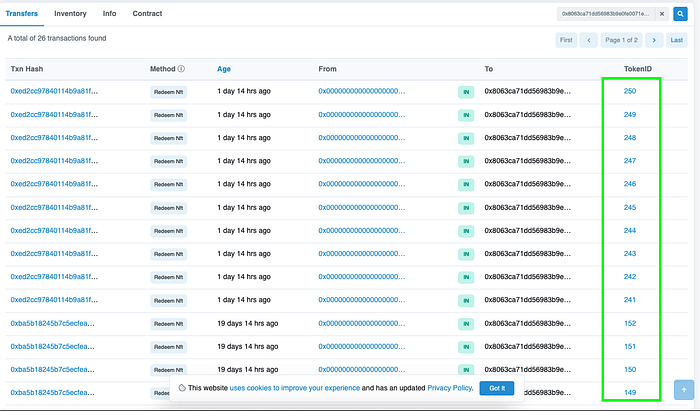Open the Info tab
Image resolution: width=700 pixels, height=411 pixels.
[109, 13]
